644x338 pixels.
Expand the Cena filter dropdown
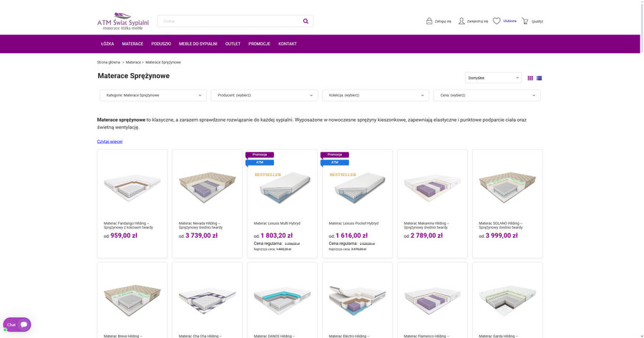point(487,95)
